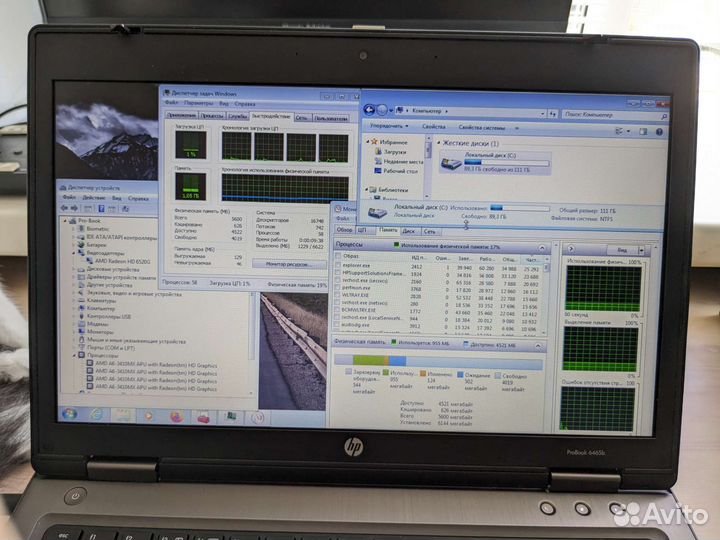Select first AMD A6-3410MX processor entry

(x=152, y=365)
